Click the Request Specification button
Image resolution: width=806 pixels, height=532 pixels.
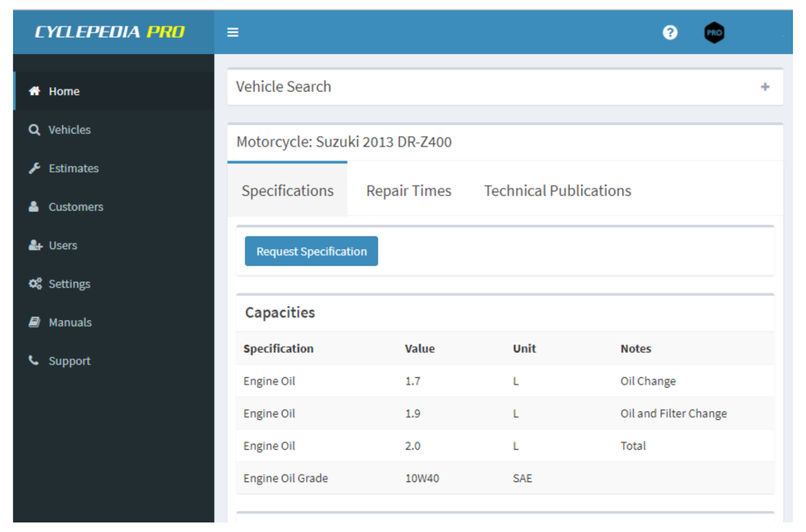pyautogui.click(x=311, y=251)
